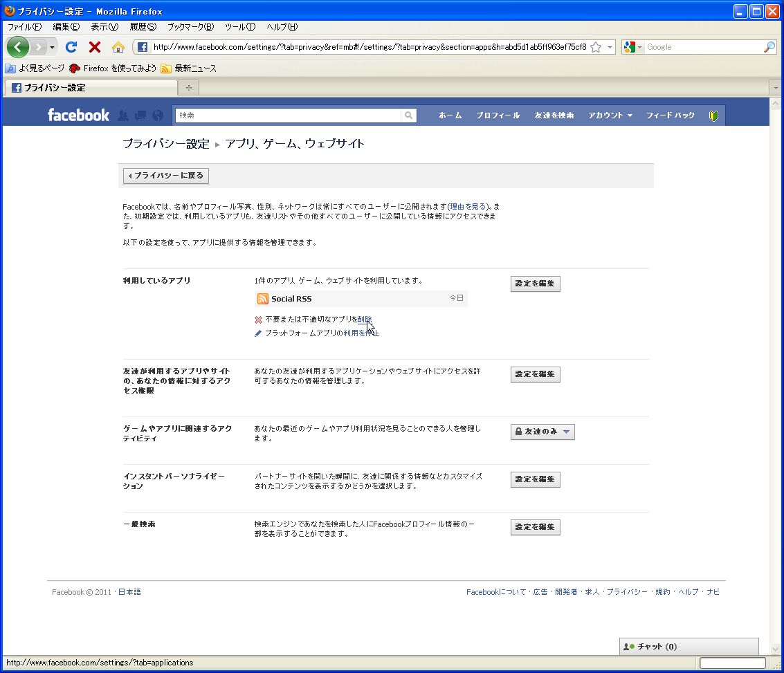Click the 利用を停止 platform link
The width and height of the screenshot is (784, 673).
tap(361, 333)
